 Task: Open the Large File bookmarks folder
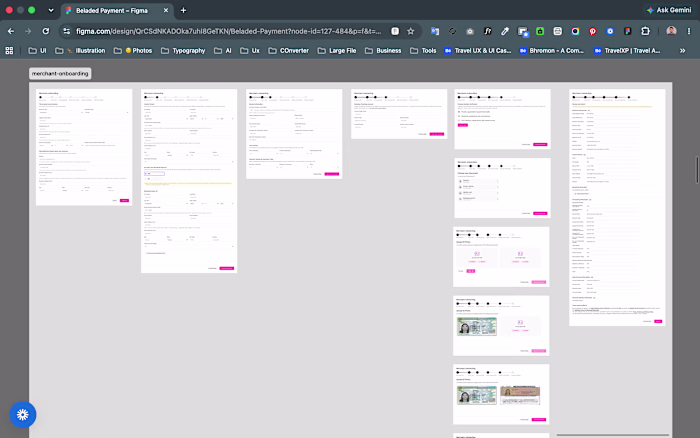(x=337, y=51)
